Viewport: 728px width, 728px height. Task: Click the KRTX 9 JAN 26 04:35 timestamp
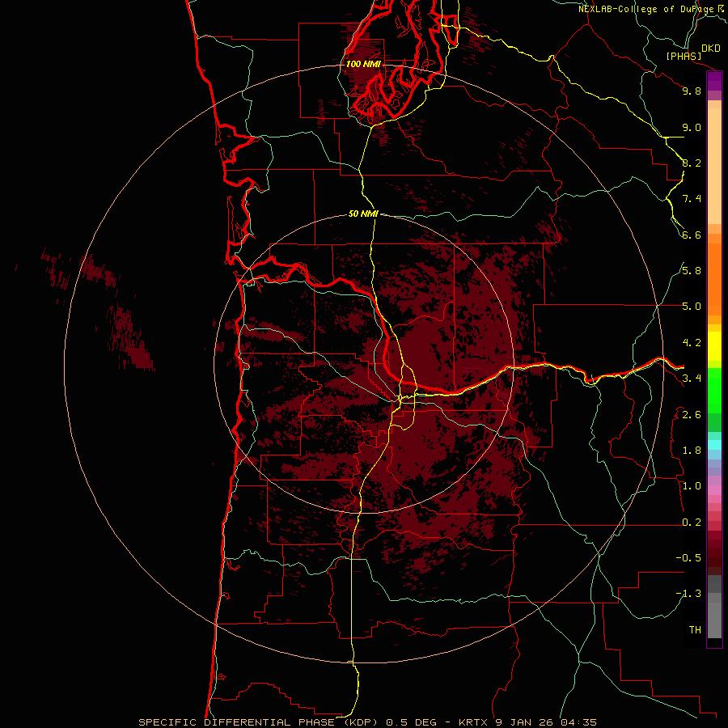pyautogui.click(x=527, y=722)
